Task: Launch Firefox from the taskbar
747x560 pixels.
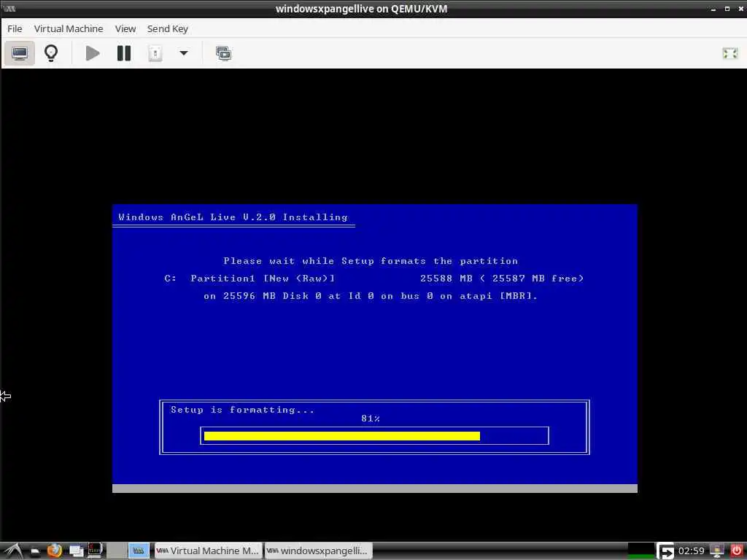Action: [55, 551]
